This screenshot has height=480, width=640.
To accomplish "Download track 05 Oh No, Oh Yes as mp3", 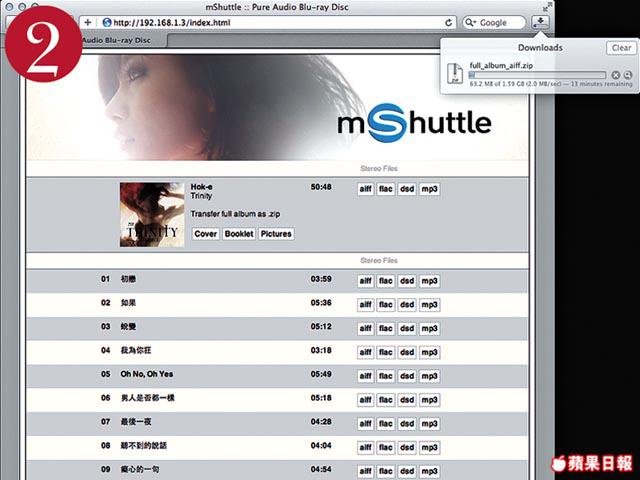I will click(x=429, y=374).
